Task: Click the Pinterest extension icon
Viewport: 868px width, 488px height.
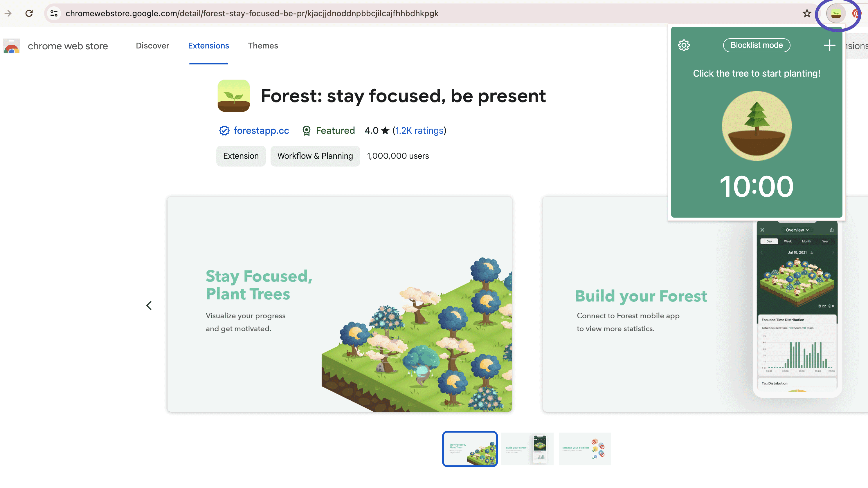Action: tap(856, 13)
